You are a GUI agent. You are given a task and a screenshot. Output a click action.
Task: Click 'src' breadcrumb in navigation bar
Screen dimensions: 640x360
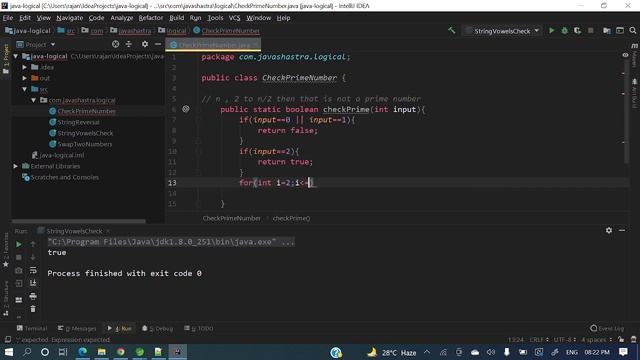pos(71,31)
